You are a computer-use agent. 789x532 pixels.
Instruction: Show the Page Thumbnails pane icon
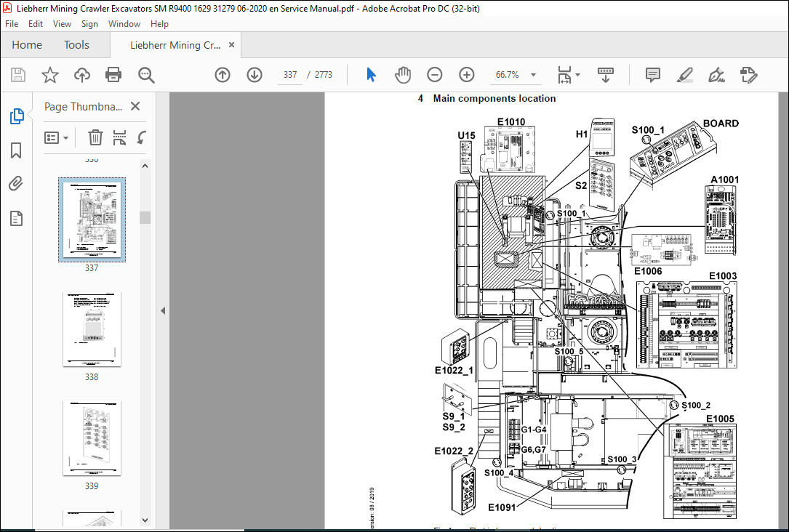click(x=17, y=116)
